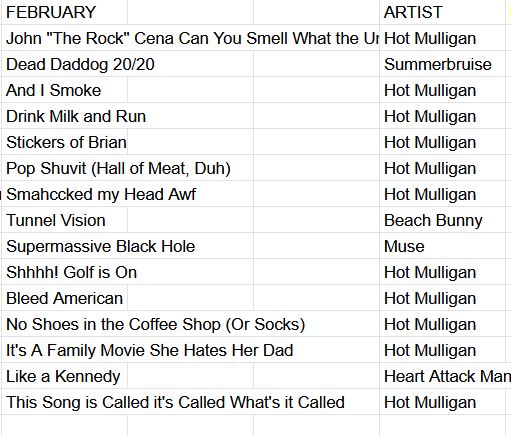Click the Muse artist cell
The height and width of the screenshot is (436, 511).
[x=442, y=246]
